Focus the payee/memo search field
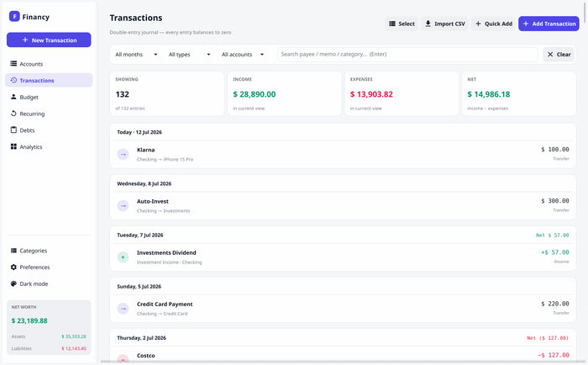588x365 pixels. (407, 55)
